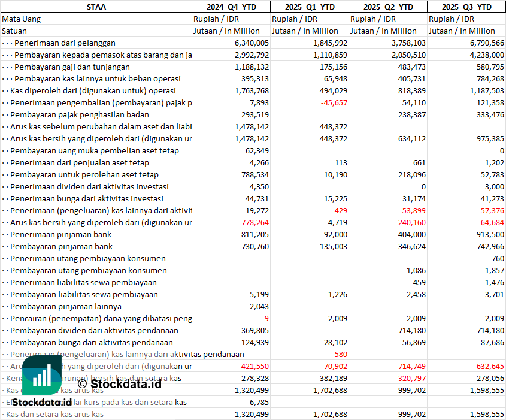
Task: Select value 3,000 in dividen investasi row
Action: coord(495,186)
